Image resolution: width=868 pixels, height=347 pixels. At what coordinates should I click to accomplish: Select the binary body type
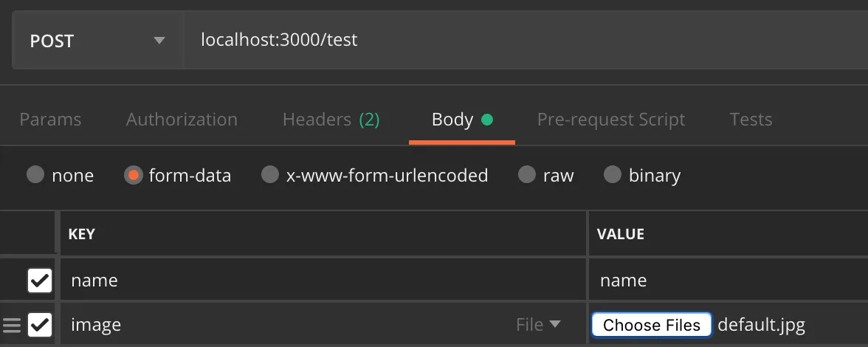tap(613, 176)
